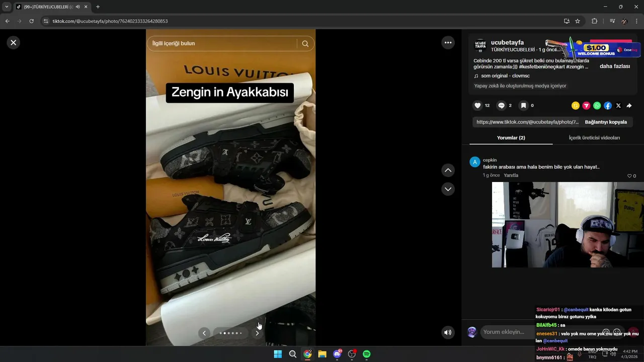Like cepkin's comment heart

coord(629,176)
